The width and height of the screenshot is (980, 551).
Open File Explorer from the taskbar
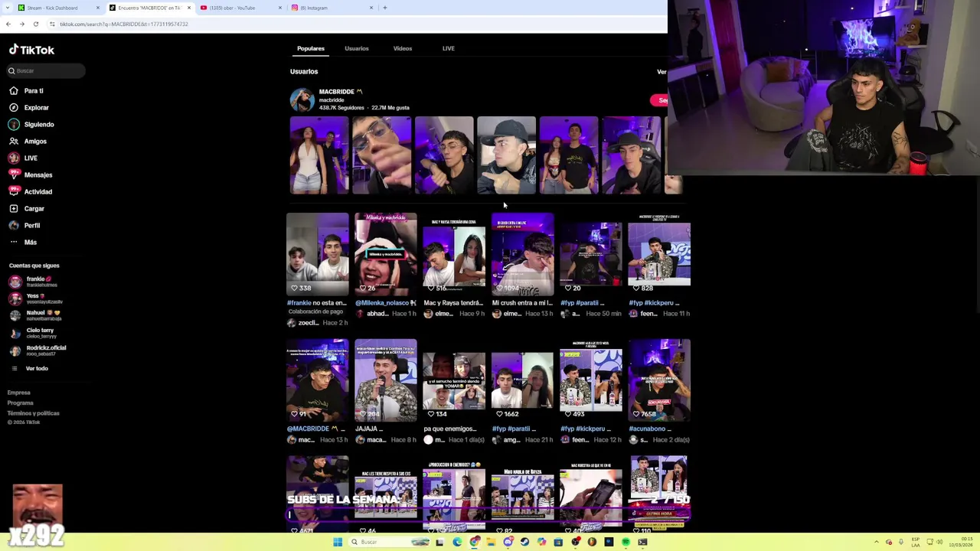(x=491, y=542)
